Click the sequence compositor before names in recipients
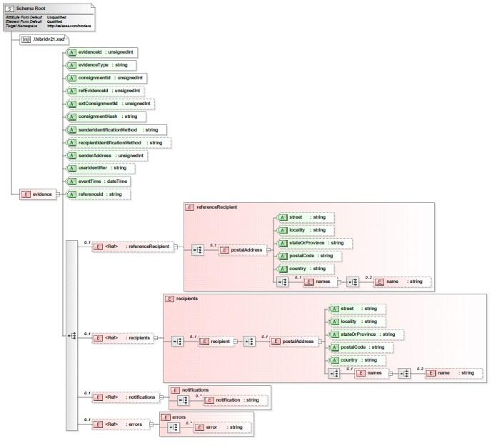492x448 pixels. [x=334, y=373]
